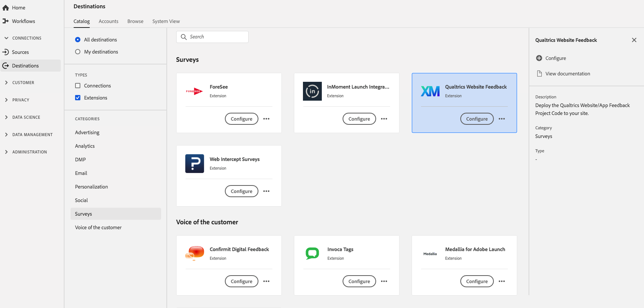Open more options for Web Intercept Surveys
Viewport: 644px width, 308px height.
coord(266,191)
